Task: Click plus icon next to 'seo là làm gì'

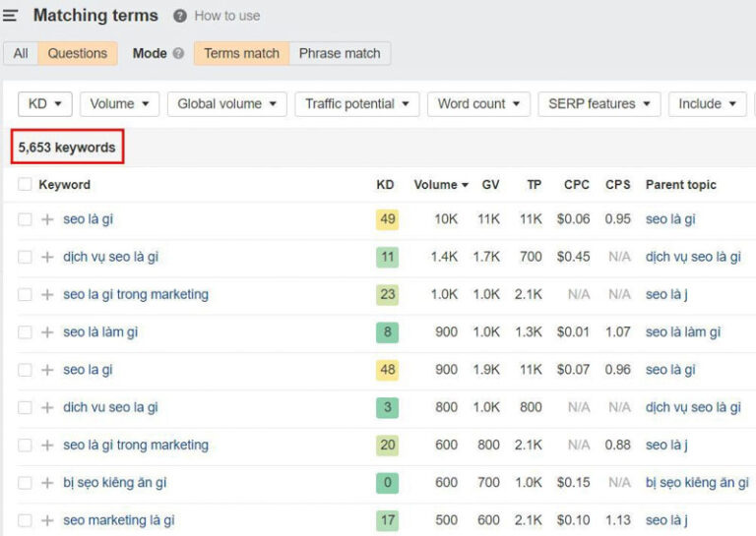Action: tap(47, 332)
